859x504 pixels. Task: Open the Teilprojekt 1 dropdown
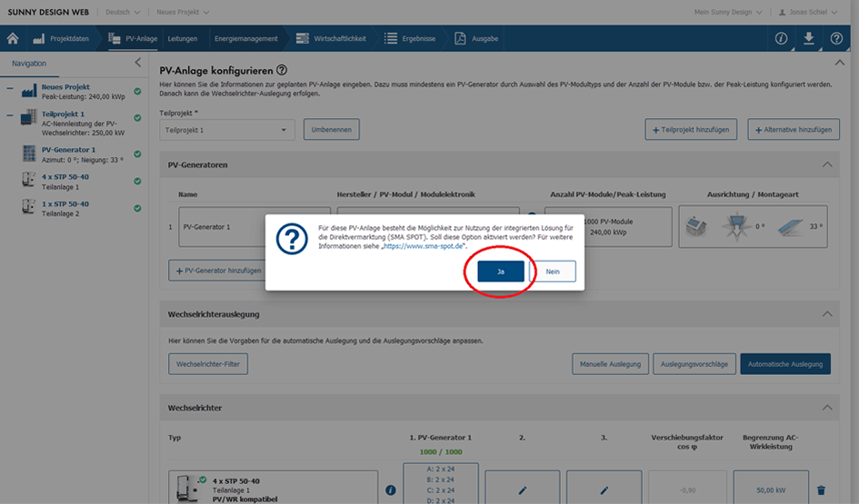point(226,130)
